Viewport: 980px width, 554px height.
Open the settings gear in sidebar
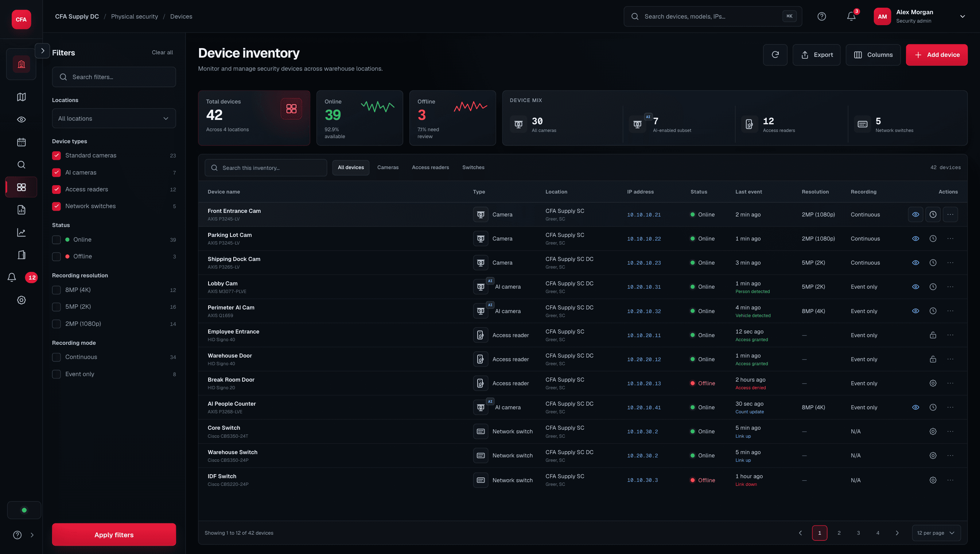[x=21, y=300]
